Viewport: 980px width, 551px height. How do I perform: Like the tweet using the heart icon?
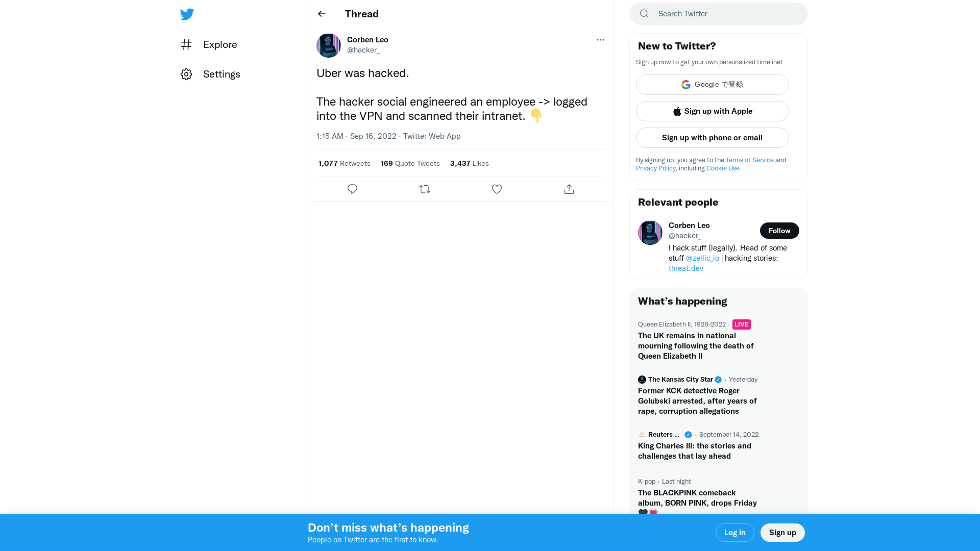click(497, 189)
